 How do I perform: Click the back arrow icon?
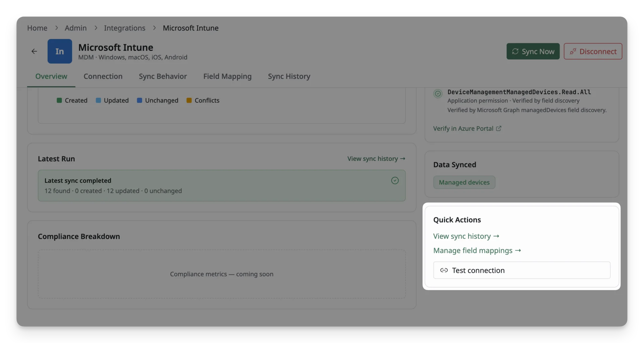(x=34, y=51)
